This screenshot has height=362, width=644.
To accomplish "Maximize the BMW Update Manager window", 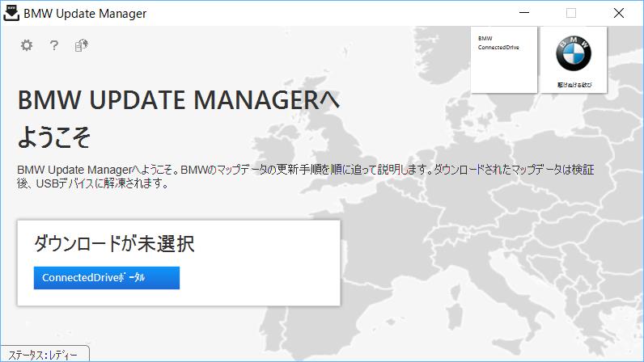I will (571, 13).
